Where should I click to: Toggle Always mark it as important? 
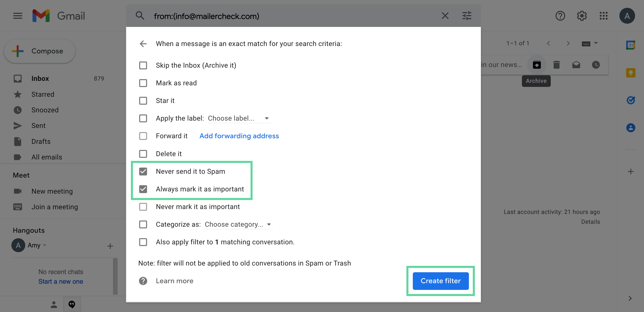click(143, 188)
